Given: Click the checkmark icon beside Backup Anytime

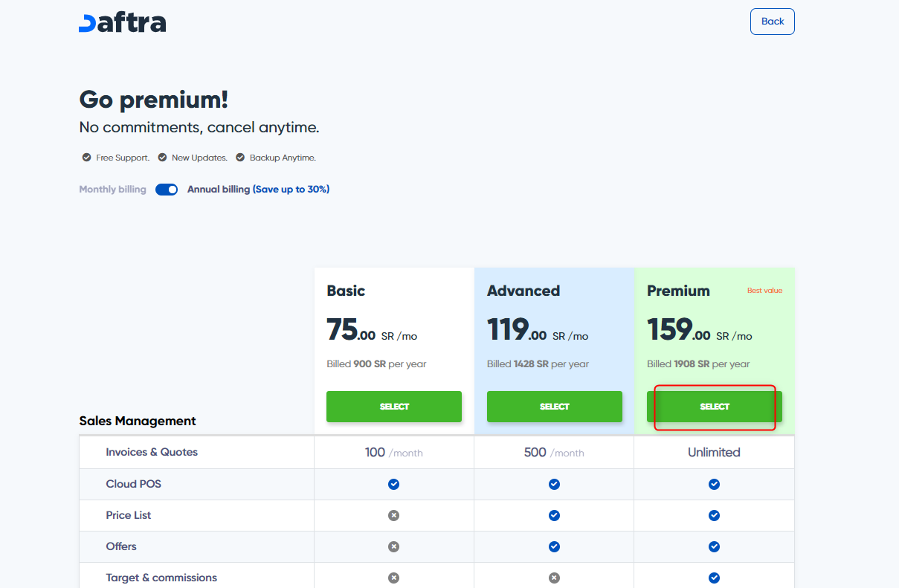Looking at the screenshot, I should (x=239, y=157).
